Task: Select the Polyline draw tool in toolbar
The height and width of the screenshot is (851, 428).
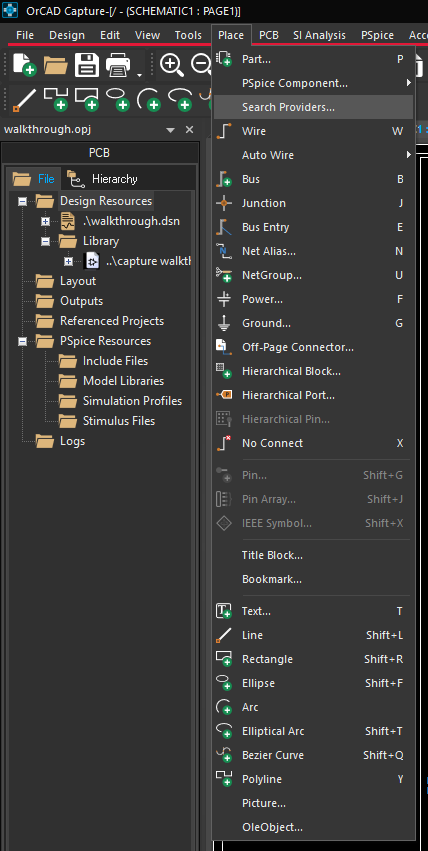Action: tap(55, 99)
